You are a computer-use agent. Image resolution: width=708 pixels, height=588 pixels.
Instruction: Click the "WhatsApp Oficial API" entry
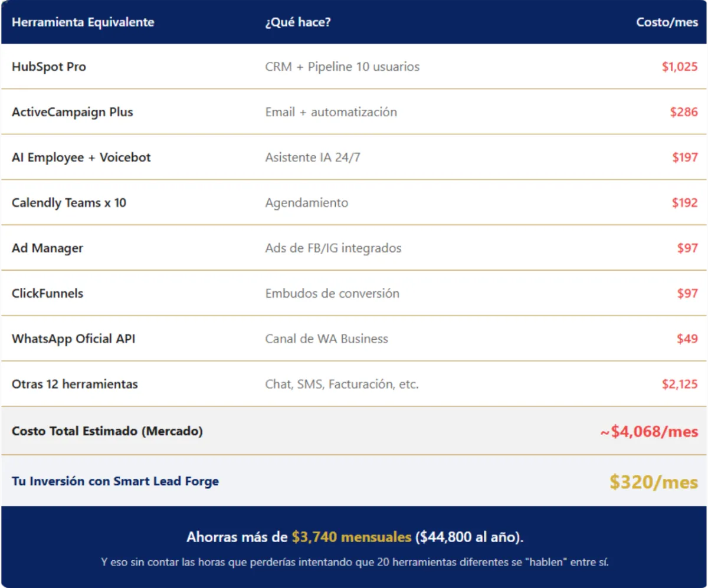click(x=73, y=339)
